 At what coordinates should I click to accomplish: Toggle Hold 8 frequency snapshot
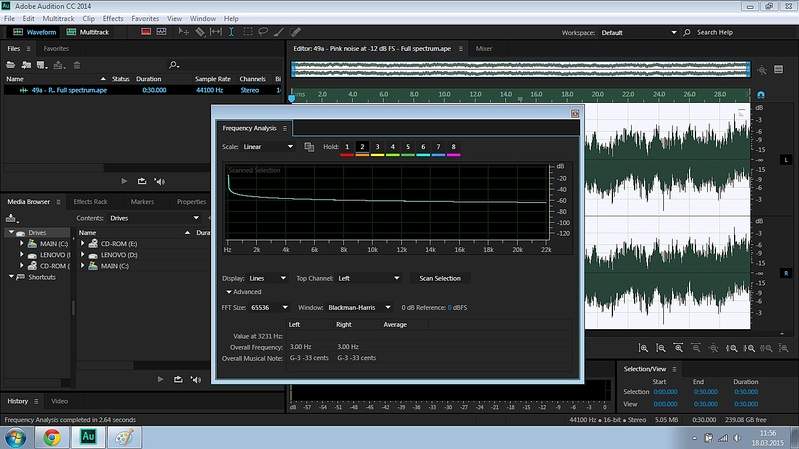(x=454, y=147)
